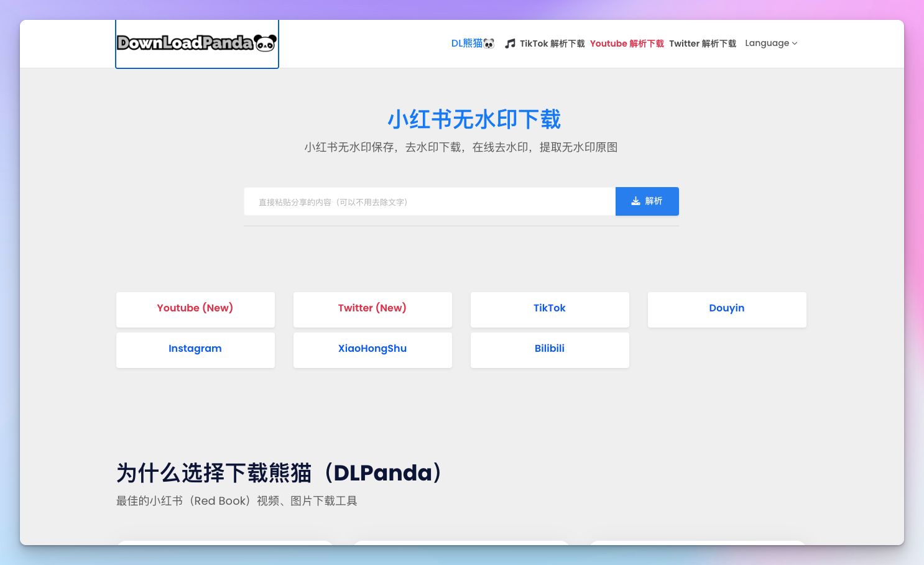Open the DL熊猫 home link

pyautogui.click(x=466, y=44)
